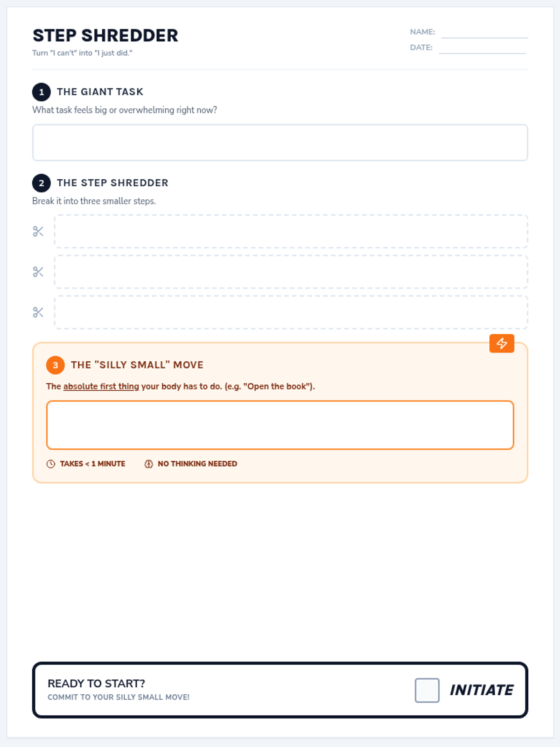Click the second dashed step field

click(291, 272)
